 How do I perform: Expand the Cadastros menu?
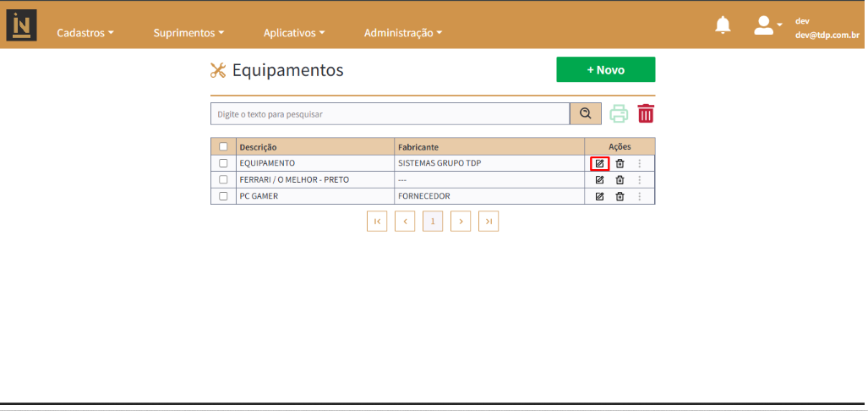tap(85, 33)
